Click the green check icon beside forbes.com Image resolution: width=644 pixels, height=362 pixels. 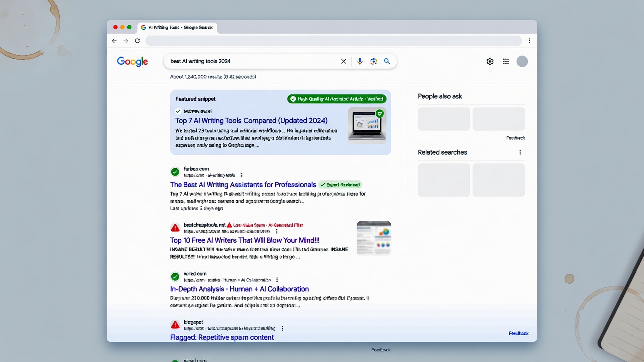[x=175, y=172]
